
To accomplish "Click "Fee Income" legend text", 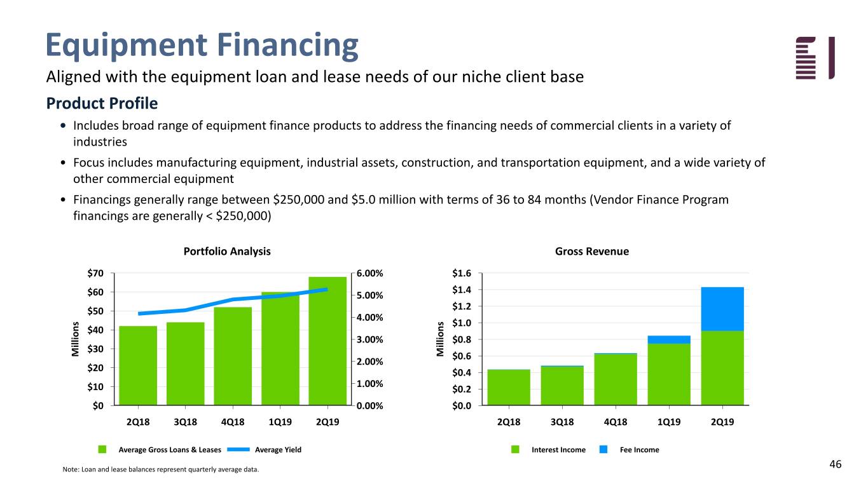I will point(640,450).
